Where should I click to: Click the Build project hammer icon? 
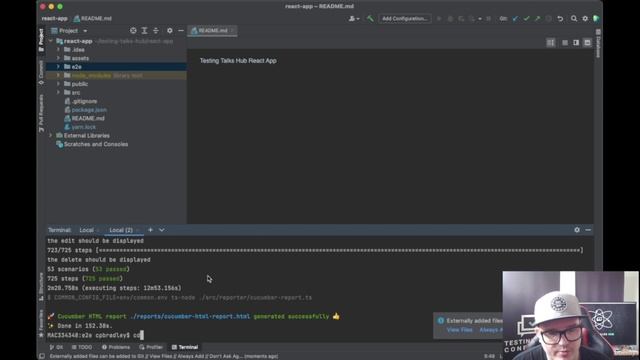pos(370,18)
